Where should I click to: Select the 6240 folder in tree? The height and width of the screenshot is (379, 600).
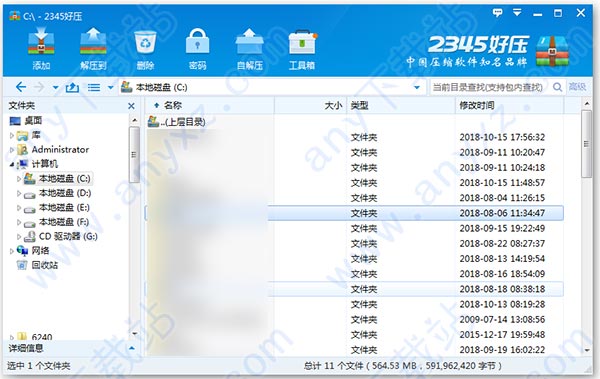click(35, 337)
